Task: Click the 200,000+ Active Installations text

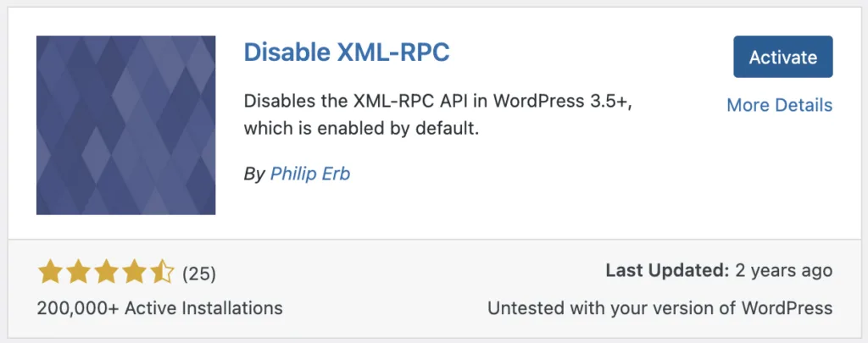Action: pyautogui.click(x=160, y=308)
